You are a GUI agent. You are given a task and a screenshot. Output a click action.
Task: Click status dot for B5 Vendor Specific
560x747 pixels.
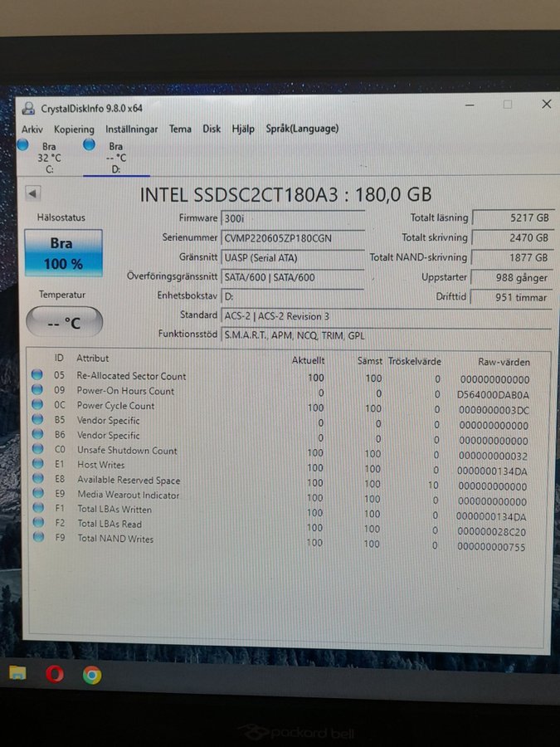pyautogui.click(x=37, y=419)
